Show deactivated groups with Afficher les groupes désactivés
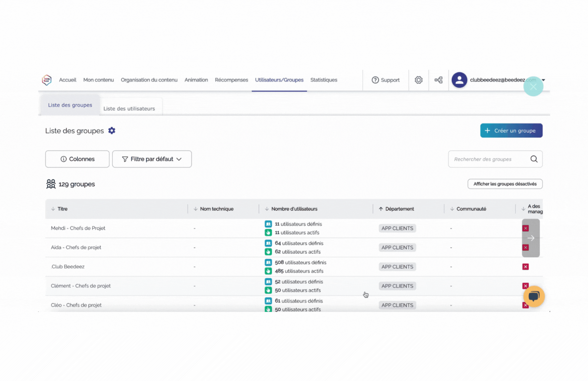This screenshot has height=381, width=588. pyautogui.click(x=505, y=184)
